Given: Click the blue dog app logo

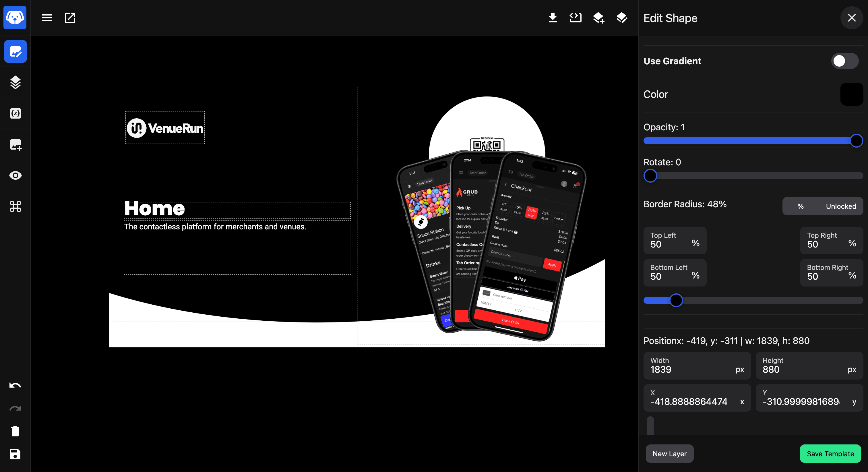Looking at the screenshot, I should (15, 18).
